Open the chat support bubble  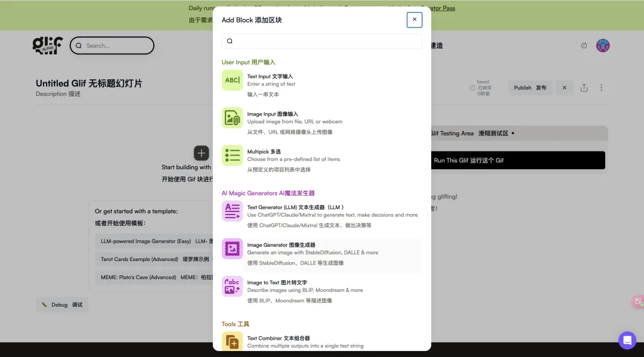pos(627,340)
